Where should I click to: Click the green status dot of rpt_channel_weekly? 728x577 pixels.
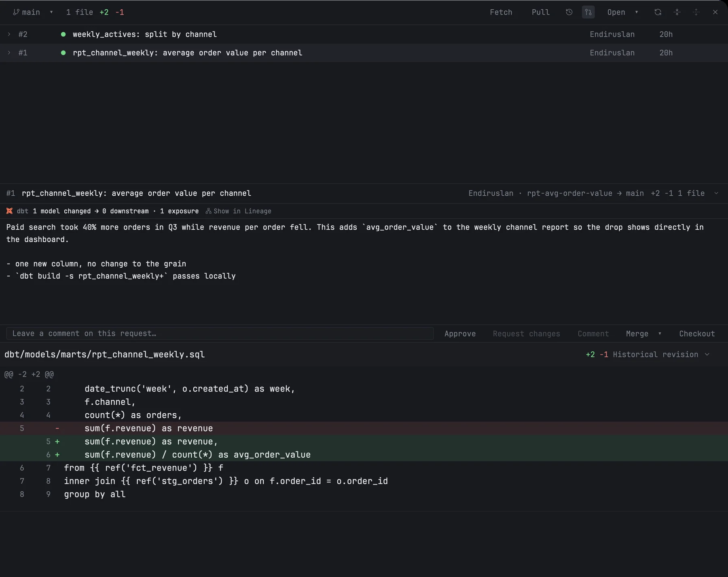(x=63, y=53)
